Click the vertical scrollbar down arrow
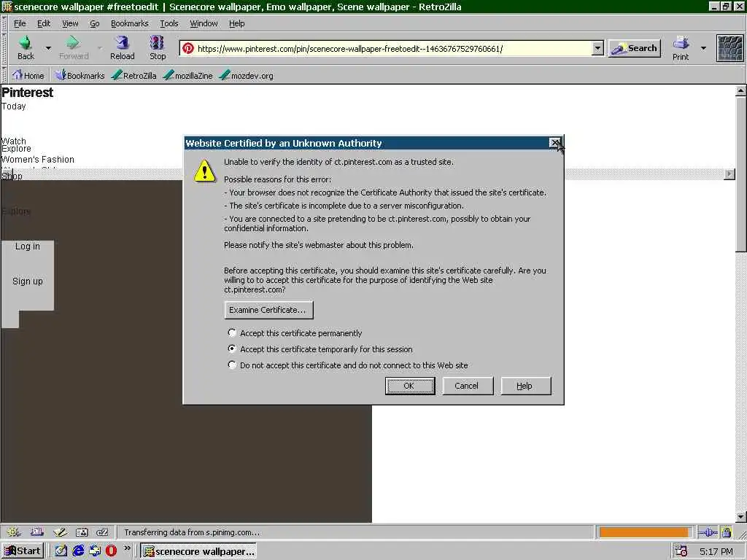747x560 pixels. 741,517
